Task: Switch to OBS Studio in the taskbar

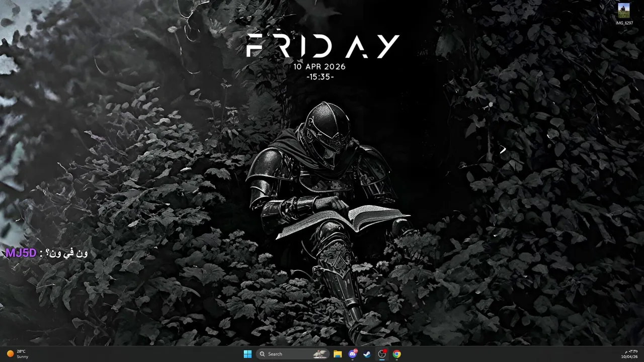Action: tap(382, 354)
